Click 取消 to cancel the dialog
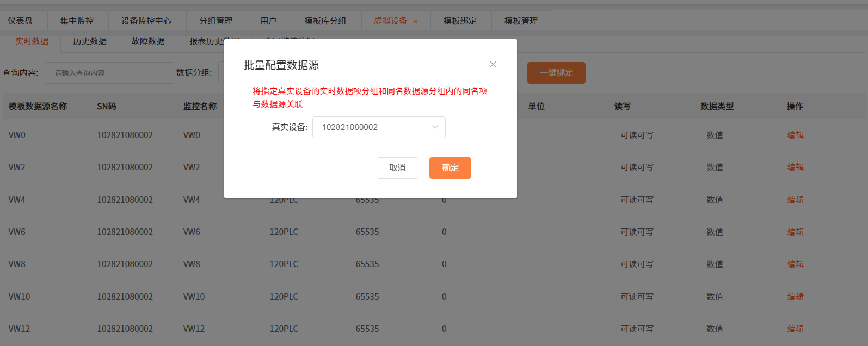 coord(397,168)
